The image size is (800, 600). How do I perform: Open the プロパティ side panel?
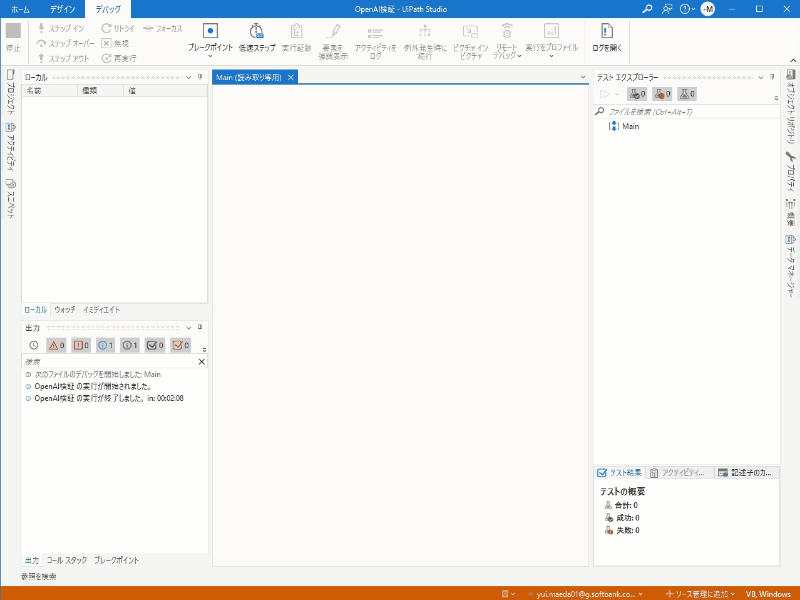(x=791, y=171)
